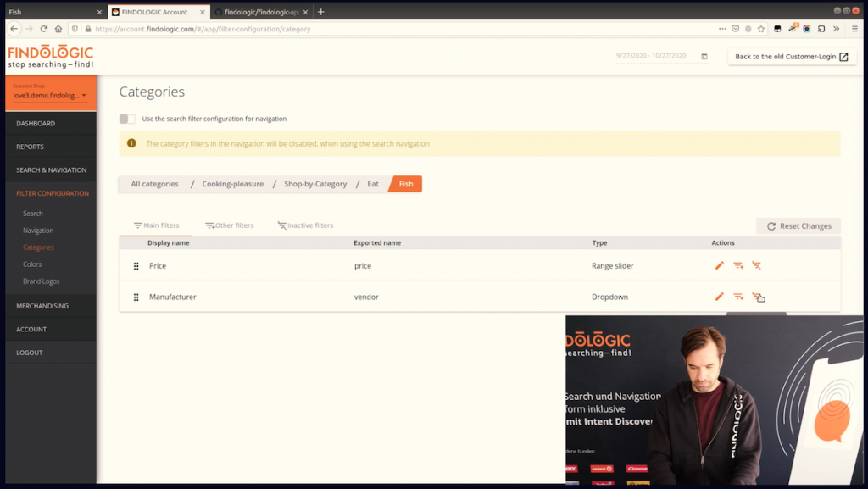
Task: Click the exported name 'price'
Action: coord(363,265)
